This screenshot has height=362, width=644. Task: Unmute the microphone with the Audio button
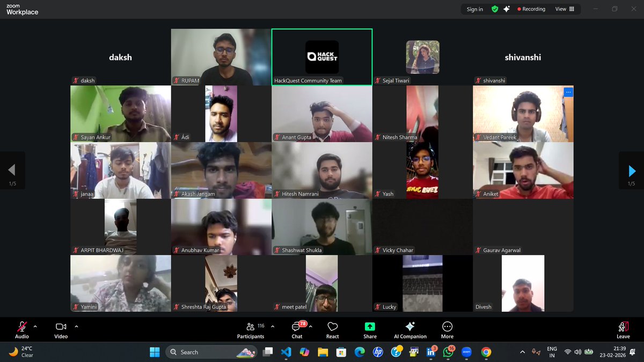coord(22,330)
